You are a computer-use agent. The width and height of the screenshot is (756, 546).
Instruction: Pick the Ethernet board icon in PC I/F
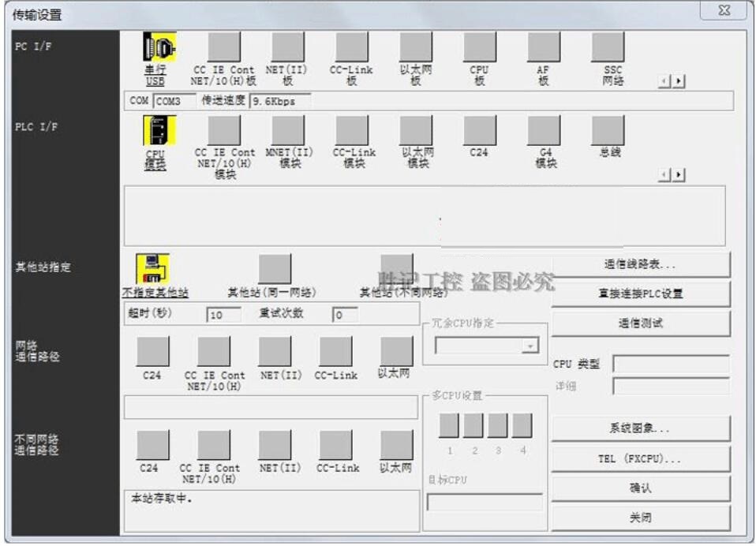[x=416, y=47]
